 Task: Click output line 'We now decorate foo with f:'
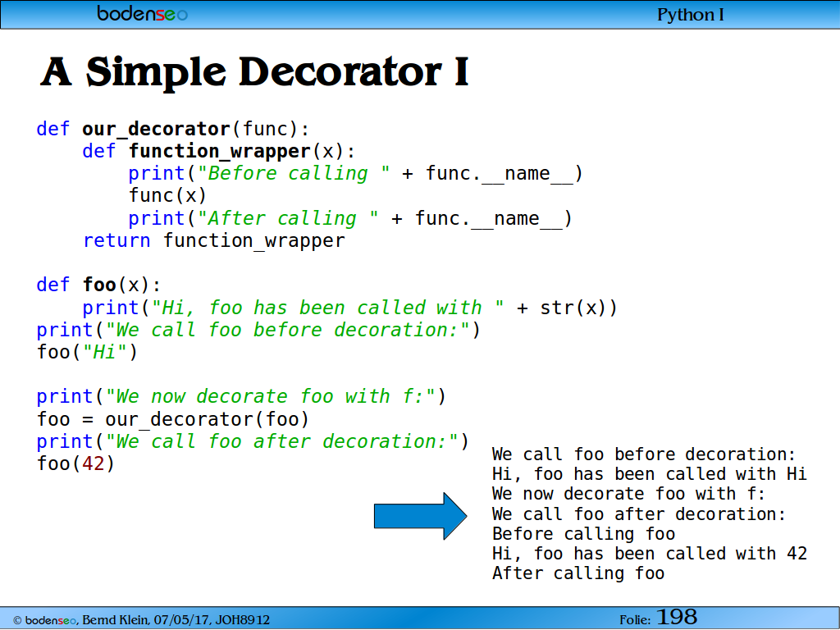tap(628, 495)
